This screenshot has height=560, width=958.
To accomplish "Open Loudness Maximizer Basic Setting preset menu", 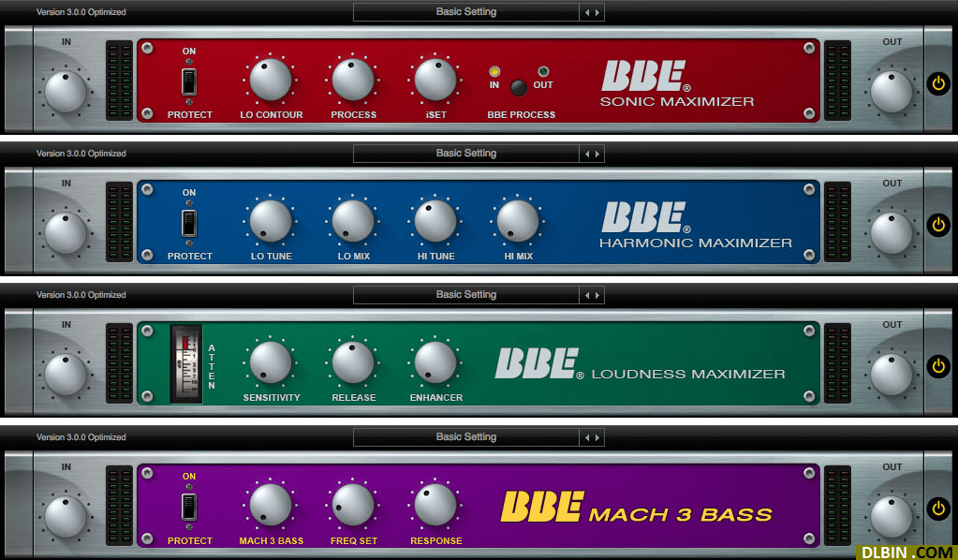I will click(x=466, y=295).
